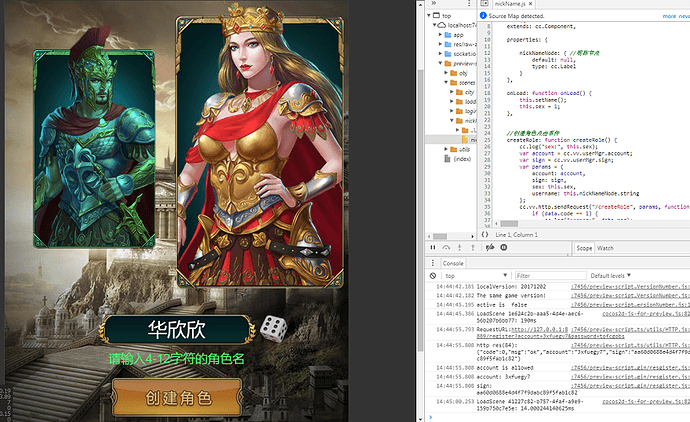Click the utils folder icon
This screenshot has height=422, width=690.
click(454, 149)
